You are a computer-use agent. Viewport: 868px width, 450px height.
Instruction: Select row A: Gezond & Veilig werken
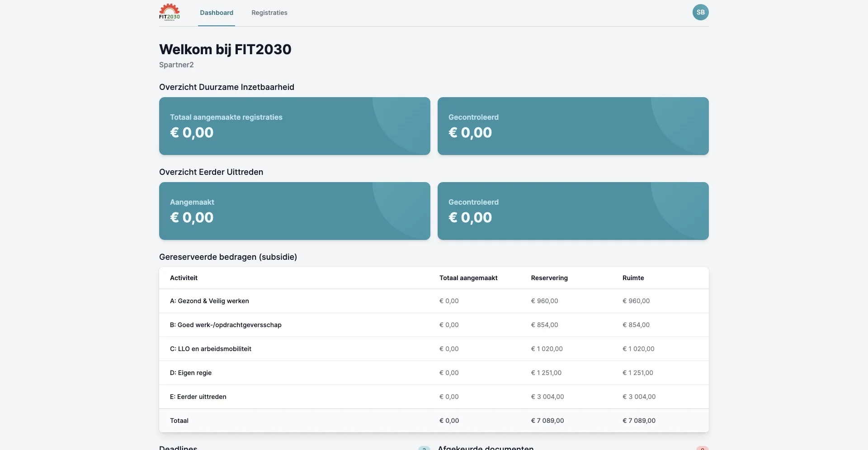coord(209,301)
